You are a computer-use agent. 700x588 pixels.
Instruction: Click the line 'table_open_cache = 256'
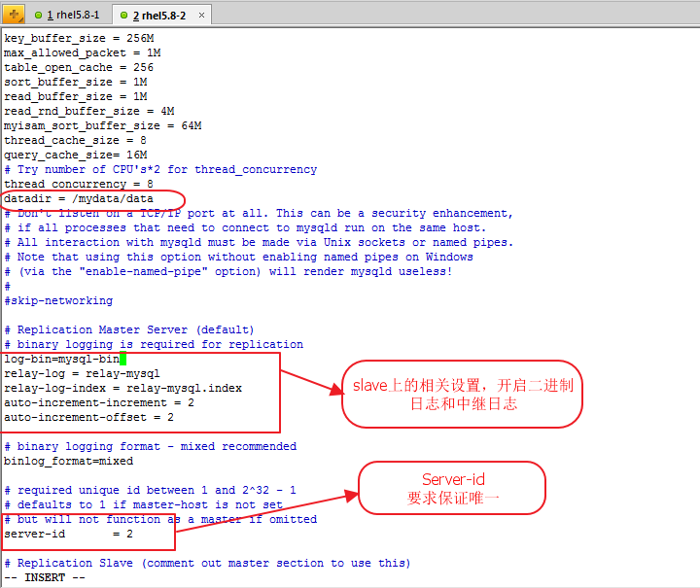pyautogui.click(x=79, y=68)
